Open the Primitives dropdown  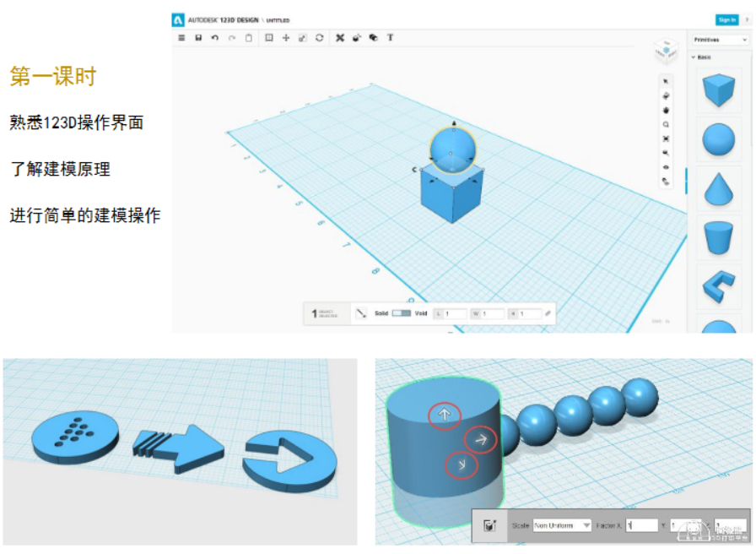(x=720, y=40)
